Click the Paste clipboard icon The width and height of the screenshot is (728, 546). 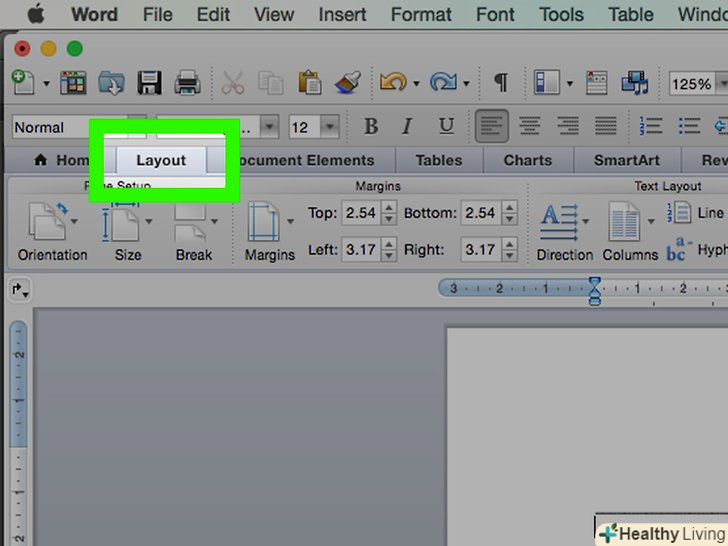[x=309, y=83]
